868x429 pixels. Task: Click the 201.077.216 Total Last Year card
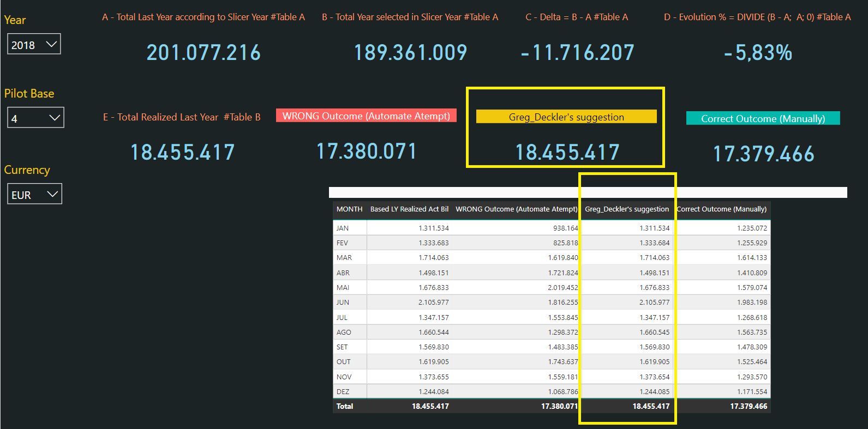[x=203, y=52]
